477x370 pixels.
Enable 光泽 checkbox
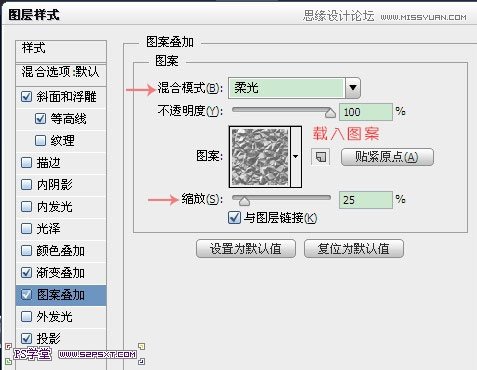tap(26, 228)
